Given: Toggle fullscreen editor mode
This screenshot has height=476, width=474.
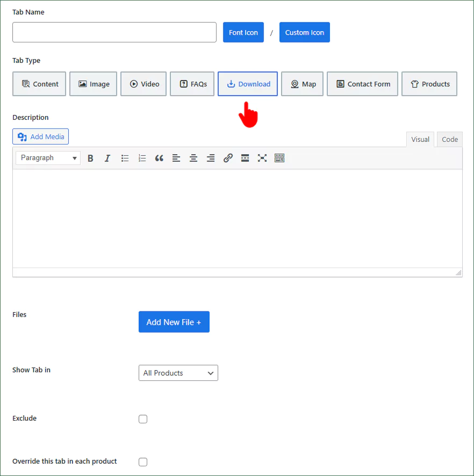Looking at the screenshot, I should click(x=262, y=158).
